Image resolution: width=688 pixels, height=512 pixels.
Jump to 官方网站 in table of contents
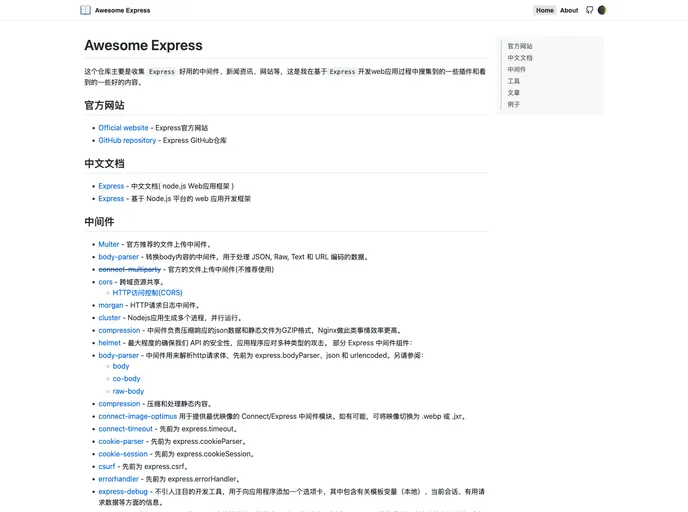(x=520, y=46)
